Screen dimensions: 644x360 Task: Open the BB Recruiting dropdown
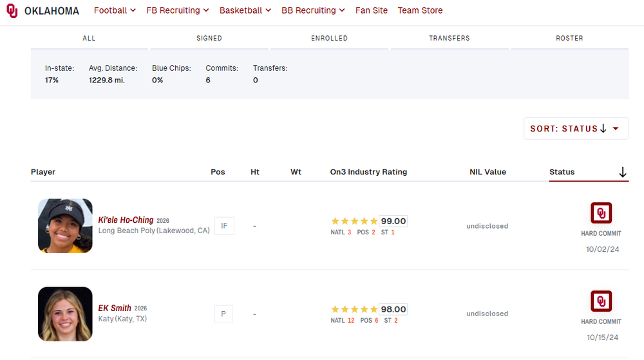pyautogui.click(x=313, y=11)
